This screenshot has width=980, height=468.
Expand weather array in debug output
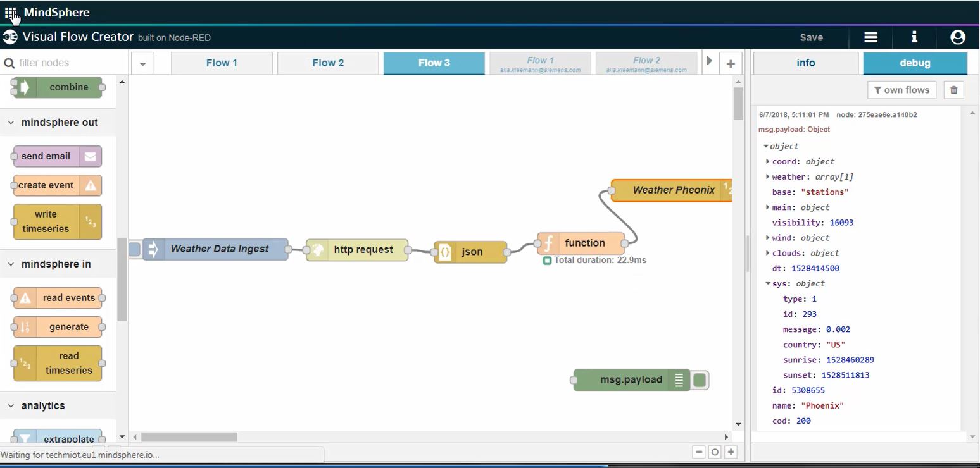pyautogui.click(x=768, y=176)
